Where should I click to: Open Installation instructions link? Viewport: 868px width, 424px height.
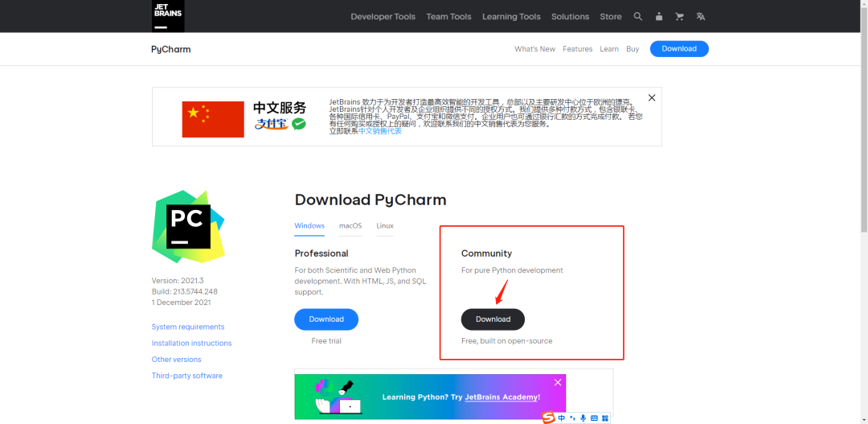coord(191,343)
